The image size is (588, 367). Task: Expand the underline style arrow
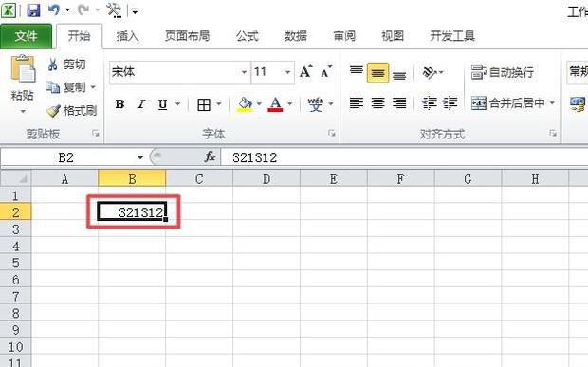pyautogui.click(x=177, y=104)
